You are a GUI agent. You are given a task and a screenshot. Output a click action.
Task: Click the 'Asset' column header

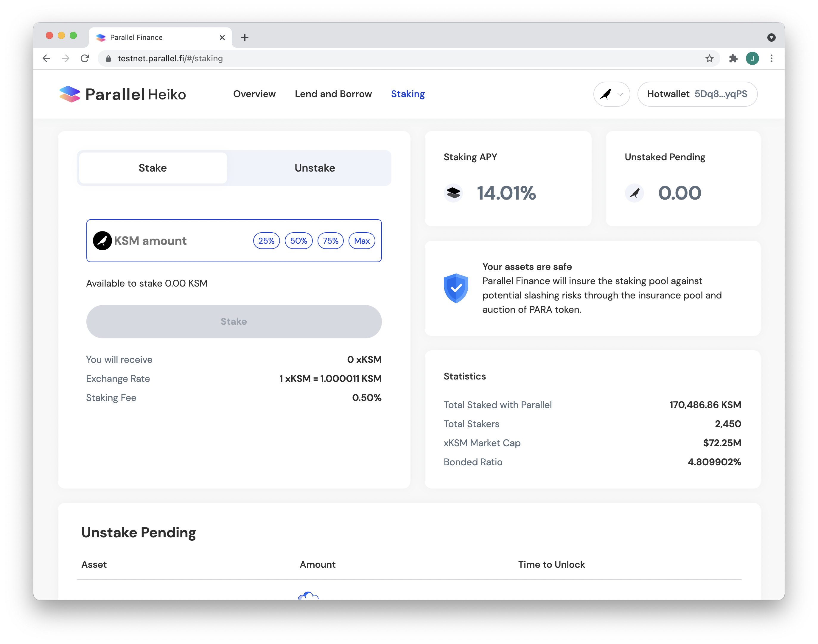(x=94, y=564)
